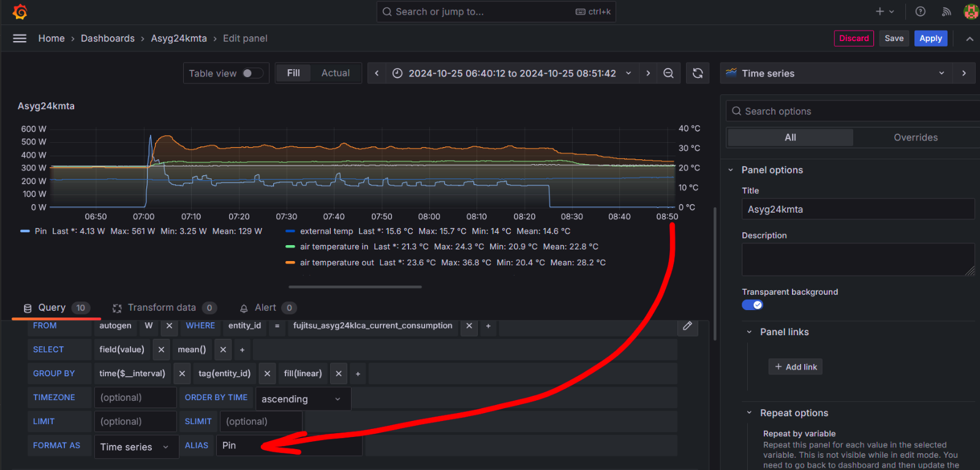
Task: Toggle the orange air temperature out legend swatch
Action: [290, 262]
